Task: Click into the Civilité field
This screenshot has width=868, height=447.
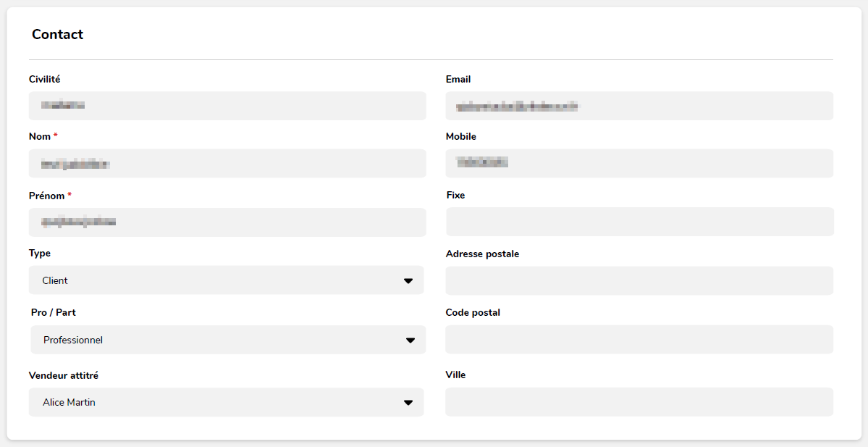Action: (227, 106)
